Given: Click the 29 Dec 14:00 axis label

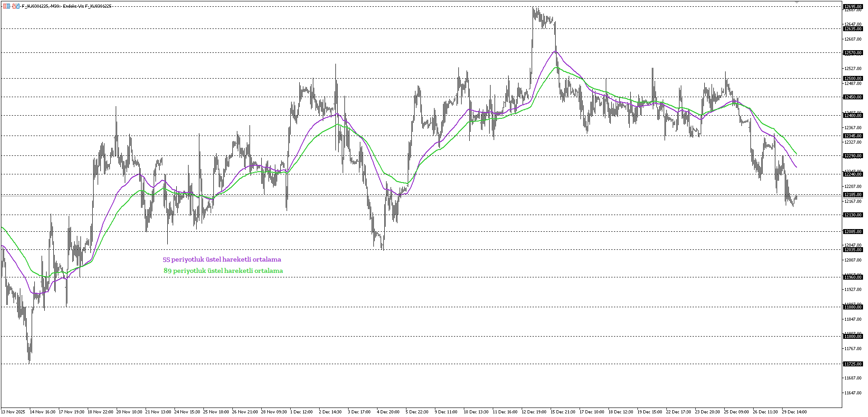Looking at the screenshot, I should pos(795,412).
